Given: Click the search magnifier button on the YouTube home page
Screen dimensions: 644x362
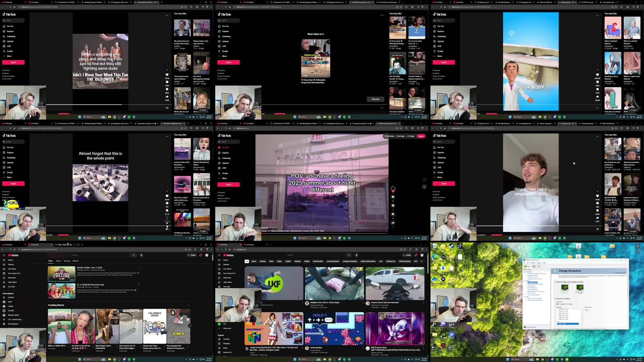Looking at the screenshot, I should pos(349,255).
